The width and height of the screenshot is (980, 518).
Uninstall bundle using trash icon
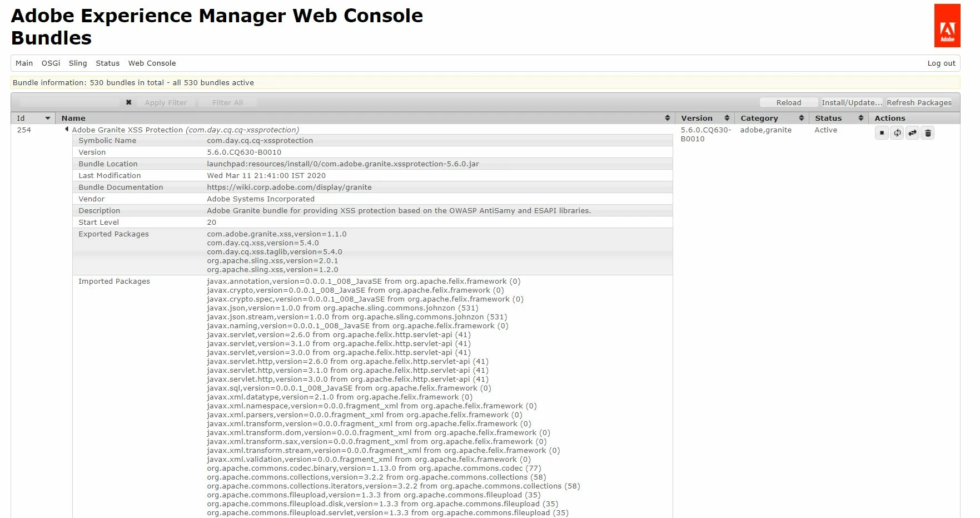pyautogui.click(x=928, y=133)
